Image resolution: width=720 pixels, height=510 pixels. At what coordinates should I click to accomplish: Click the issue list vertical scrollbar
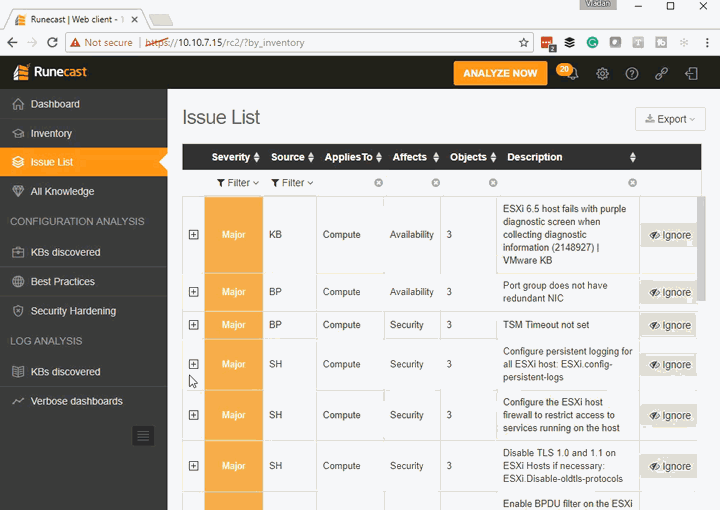tap(701, 249)
